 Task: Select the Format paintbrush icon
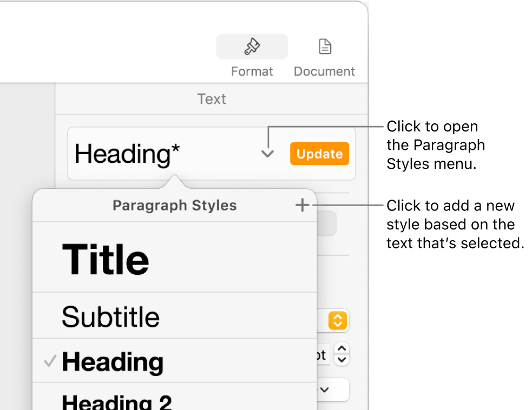tap(252, 47)
